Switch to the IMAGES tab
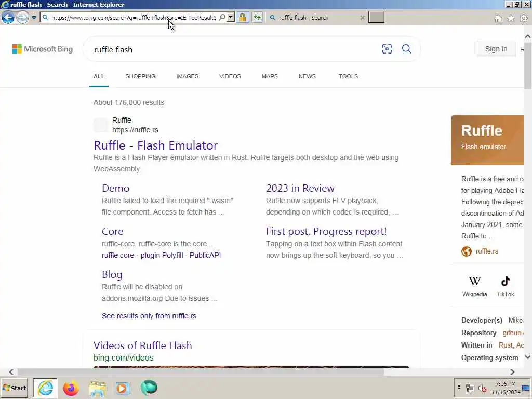The width and height of the screenshot is (532, 399). (x=187, y=76)
